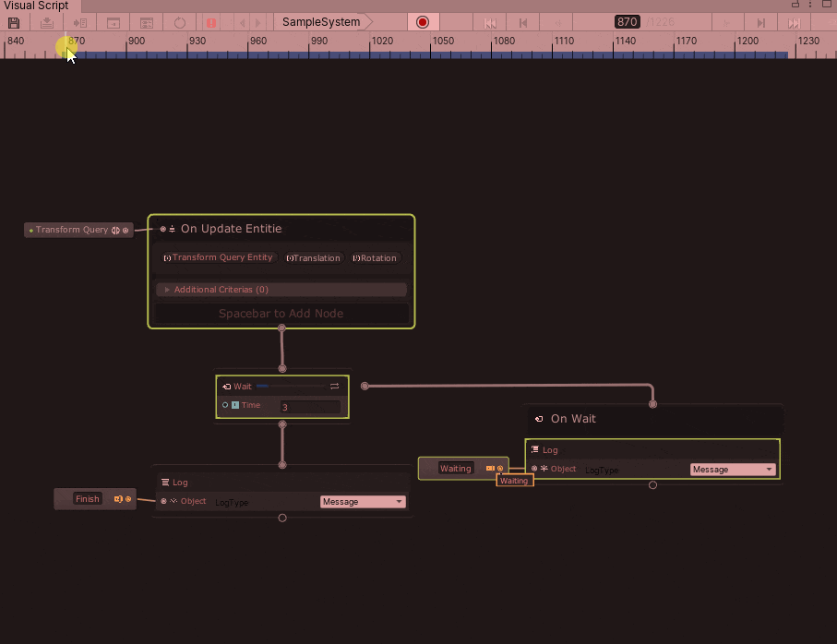837x644 pixels.
Task: Click the Wait node top execution port
Action: click(x=282, y=369)
